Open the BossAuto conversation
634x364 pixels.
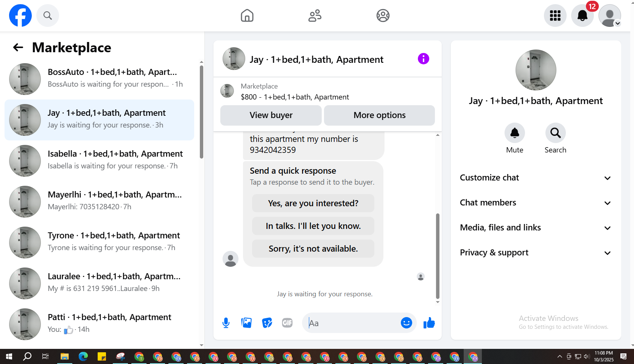click(99, 79)
